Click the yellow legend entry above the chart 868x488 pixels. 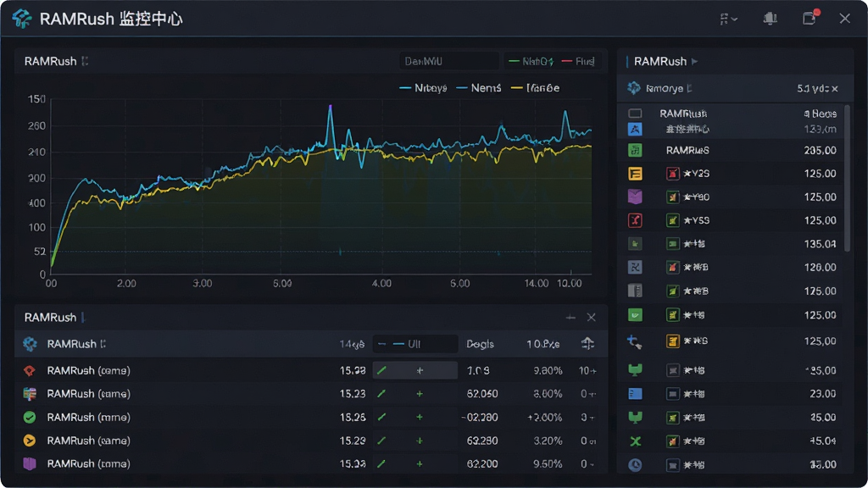click(536, 88)
